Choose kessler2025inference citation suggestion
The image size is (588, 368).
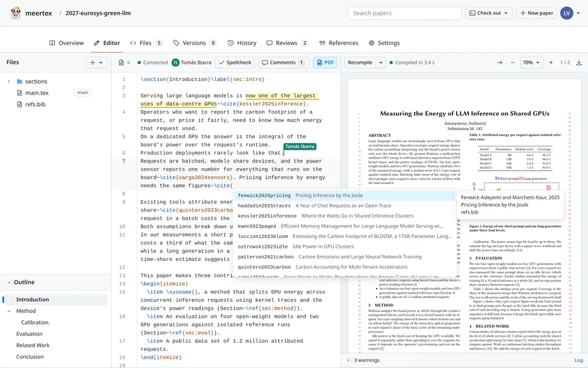click(x=345, y=216)
